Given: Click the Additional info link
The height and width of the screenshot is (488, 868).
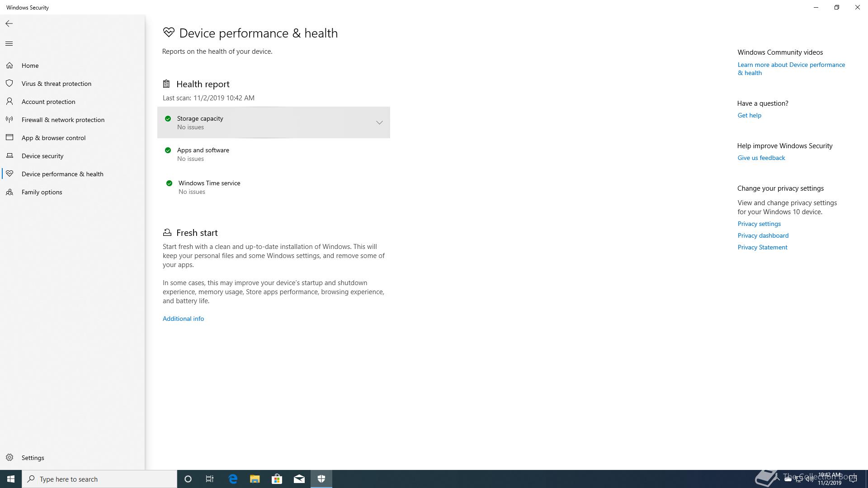Looking at the screenshot, I should pos(183,319).
